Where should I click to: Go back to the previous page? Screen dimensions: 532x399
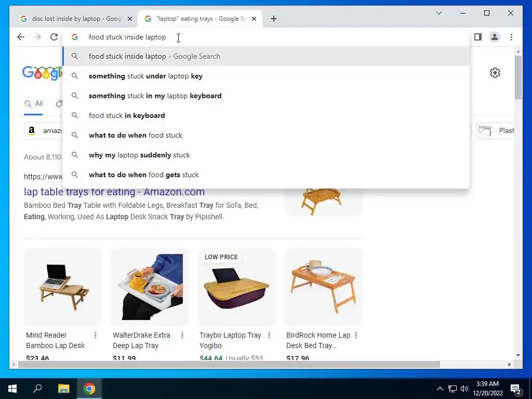tap(21, 37)
